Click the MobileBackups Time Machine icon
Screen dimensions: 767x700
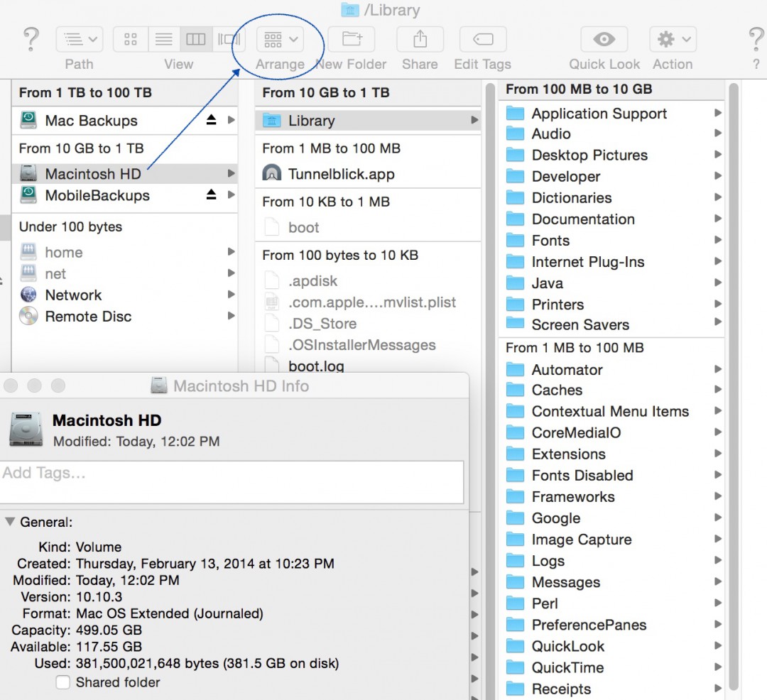(28, 195)
